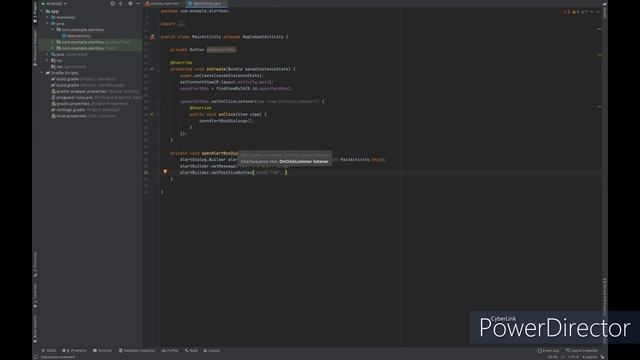Open the Project side tool window tab
Screen dimensions: 640x360
point(36,11)
